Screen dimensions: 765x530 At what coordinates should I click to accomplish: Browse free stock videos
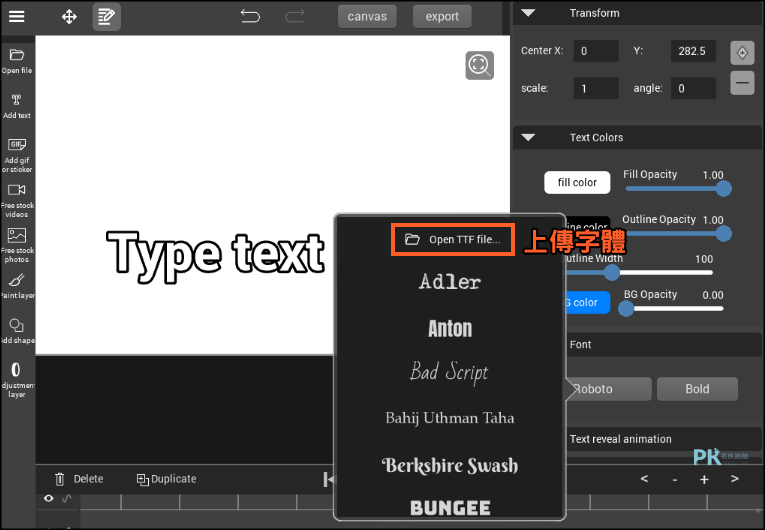point(17,201)
